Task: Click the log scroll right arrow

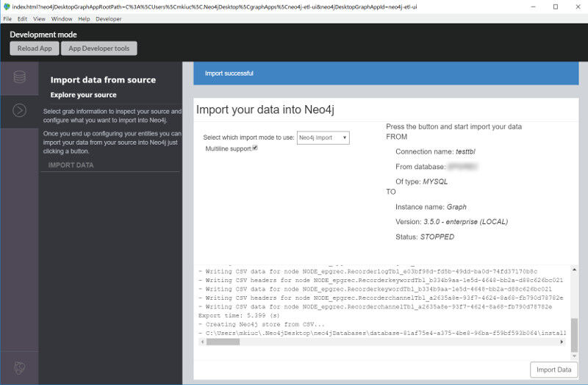Action: [562, 342]
